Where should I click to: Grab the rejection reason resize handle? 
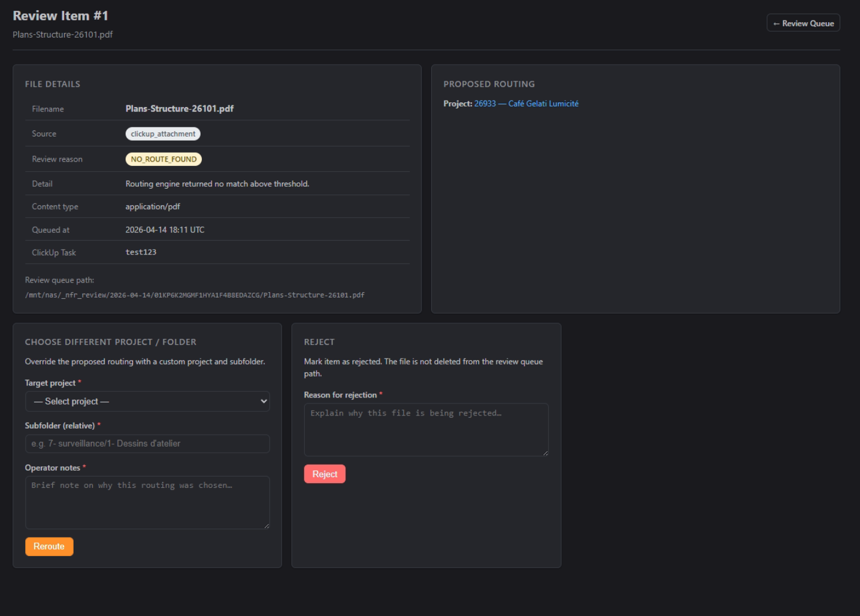[x=545, y=453]
